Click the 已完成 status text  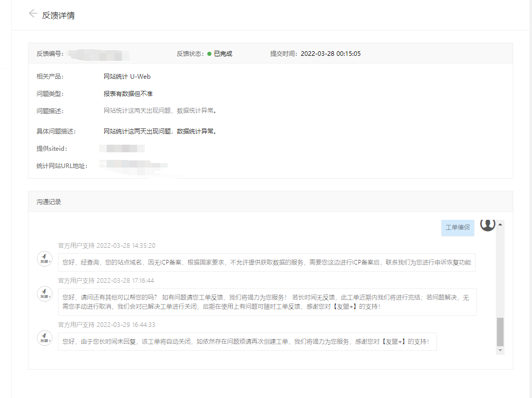coord(223,54)
